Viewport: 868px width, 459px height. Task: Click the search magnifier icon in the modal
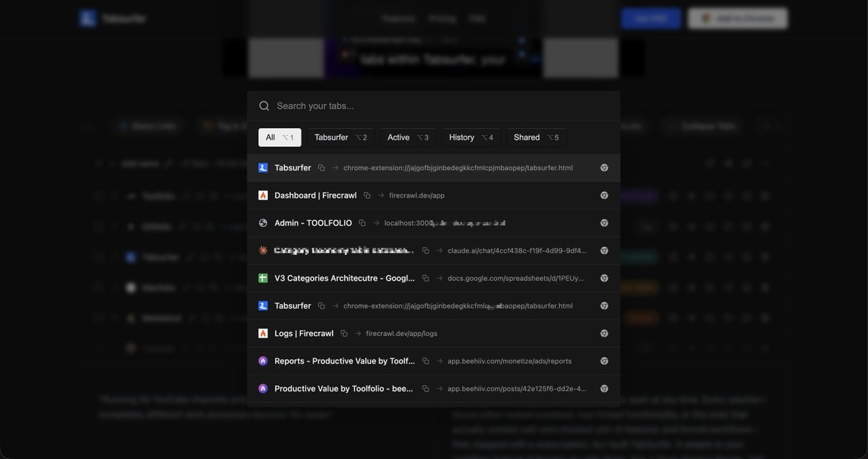click(265, 106)
